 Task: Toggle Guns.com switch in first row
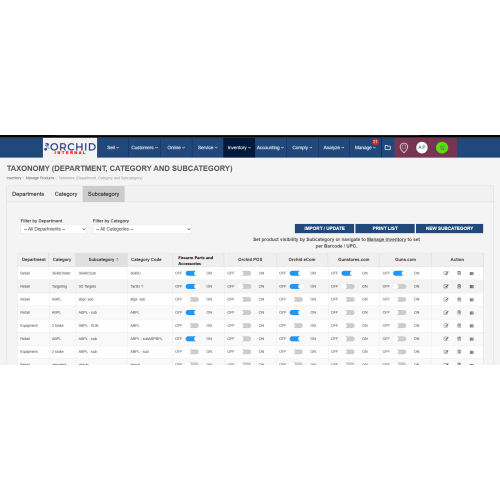coord(399,273)
